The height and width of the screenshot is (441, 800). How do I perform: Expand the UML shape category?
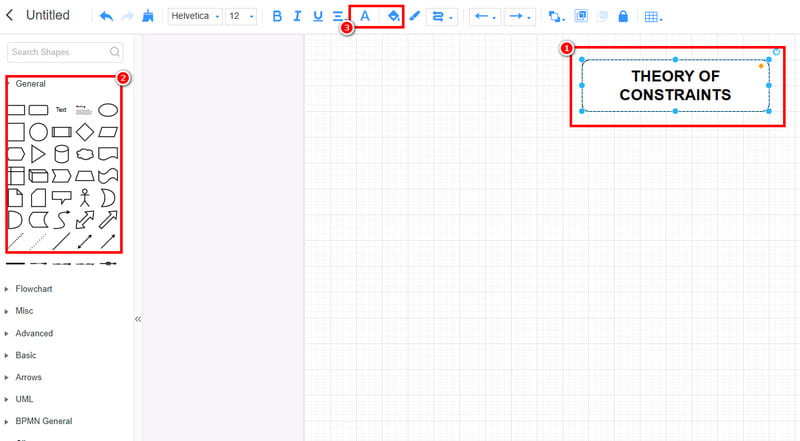click(x=24, y=399)
